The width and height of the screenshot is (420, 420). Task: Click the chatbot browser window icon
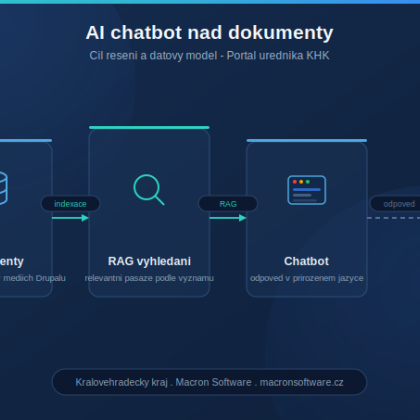(307, 190)
